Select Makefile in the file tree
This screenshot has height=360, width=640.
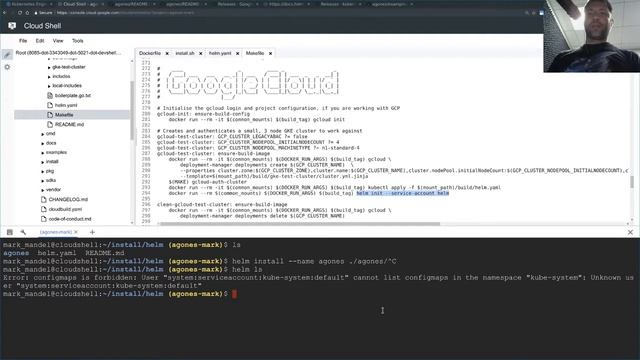[x=64, y=115]
